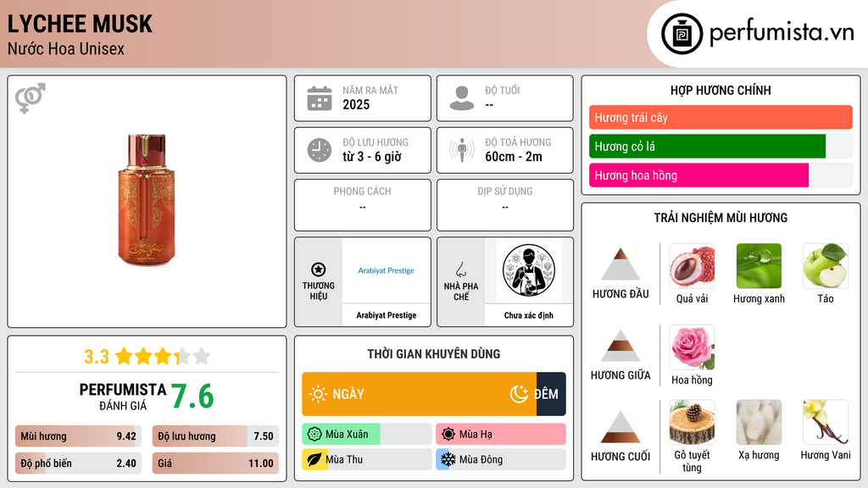Click the projection value 60cm - 2m
Screen dimensions: 868x488
point(514,157)
